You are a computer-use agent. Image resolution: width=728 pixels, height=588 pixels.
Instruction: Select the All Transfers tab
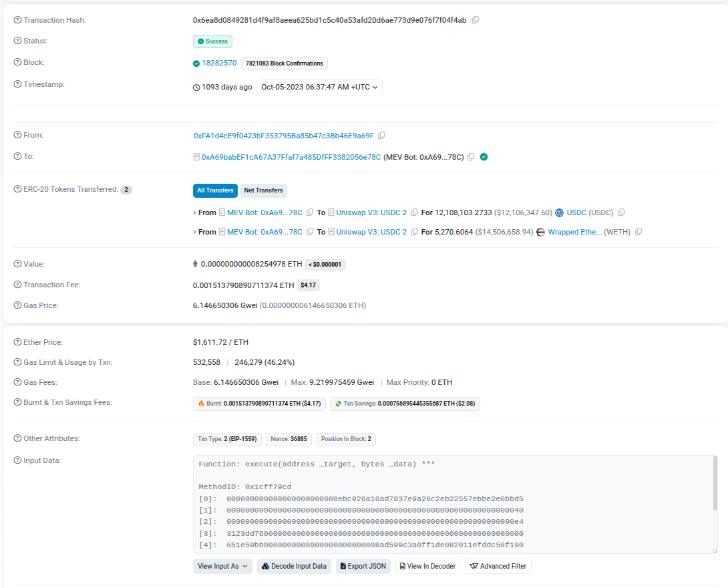tap(215, 190)
